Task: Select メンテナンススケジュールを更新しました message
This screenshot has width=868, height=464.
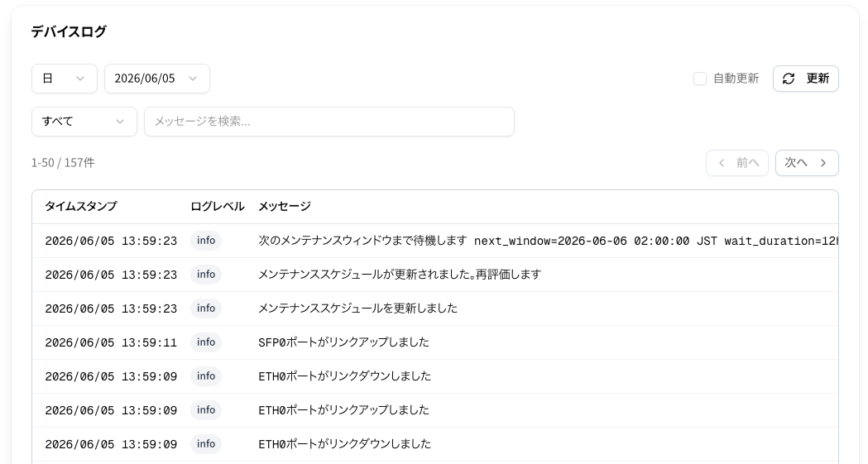Action: (357, 309)
